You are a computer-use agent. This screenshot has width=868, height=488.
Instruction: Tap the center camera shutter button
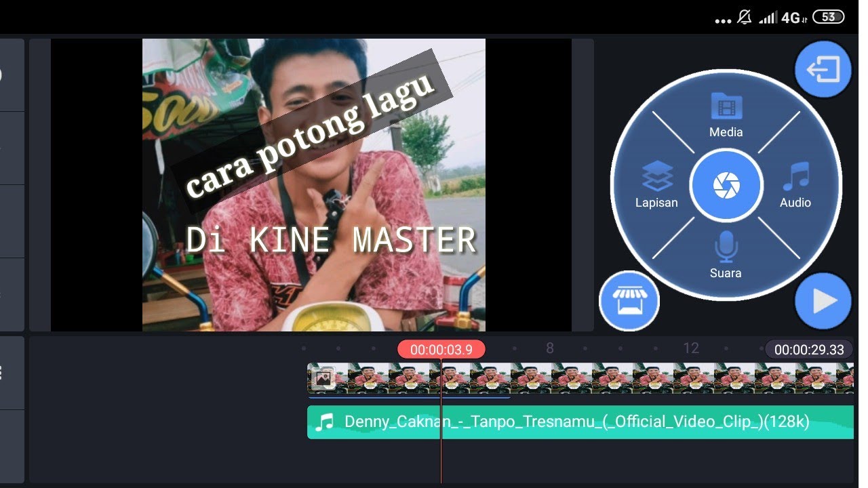coord(726,185)
